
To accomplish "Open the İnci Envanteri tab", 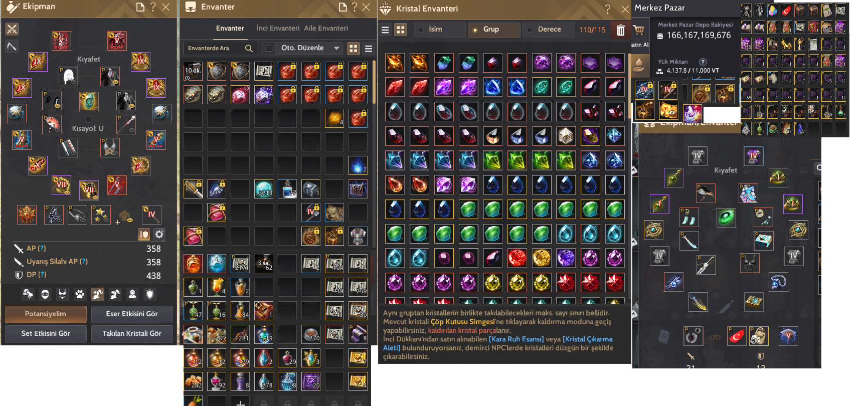I will point(278,28).
